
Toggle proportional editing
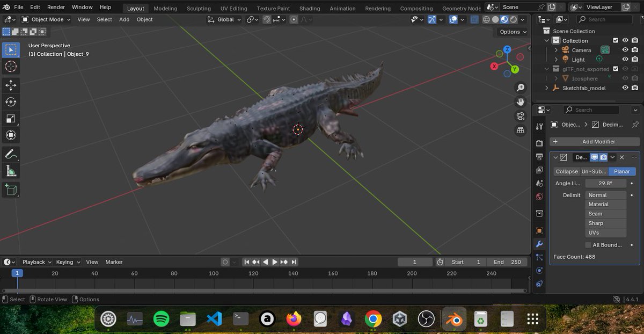coord(294,19)
